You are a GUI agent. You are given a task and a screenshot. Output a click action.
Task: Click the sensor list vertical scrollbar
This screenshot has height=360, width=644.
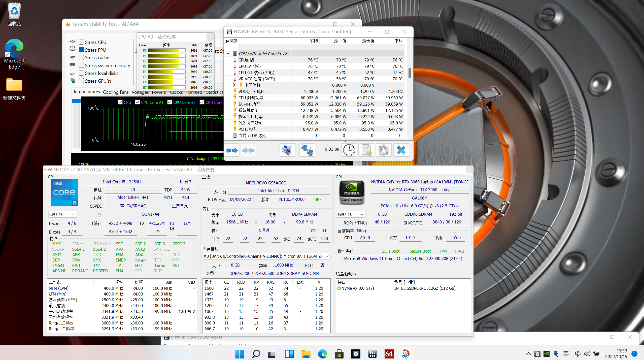[x=410, y=73]
